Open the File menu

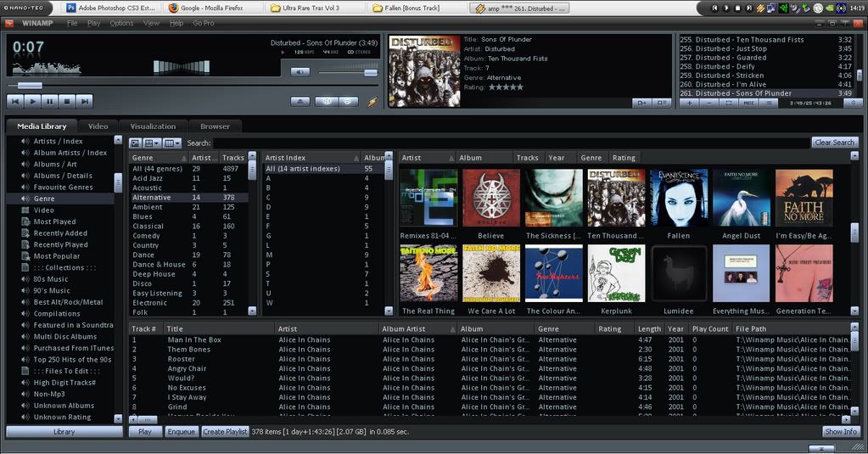click(72, 23)
